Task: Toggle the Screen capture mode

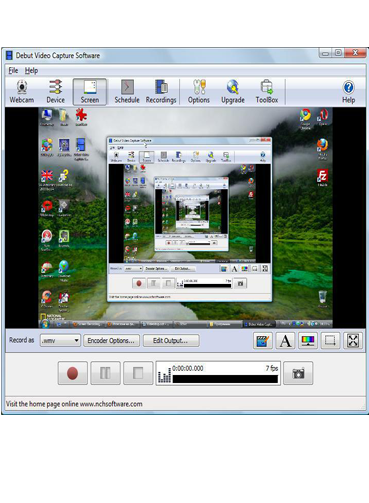Action: [x=90, y=92]
